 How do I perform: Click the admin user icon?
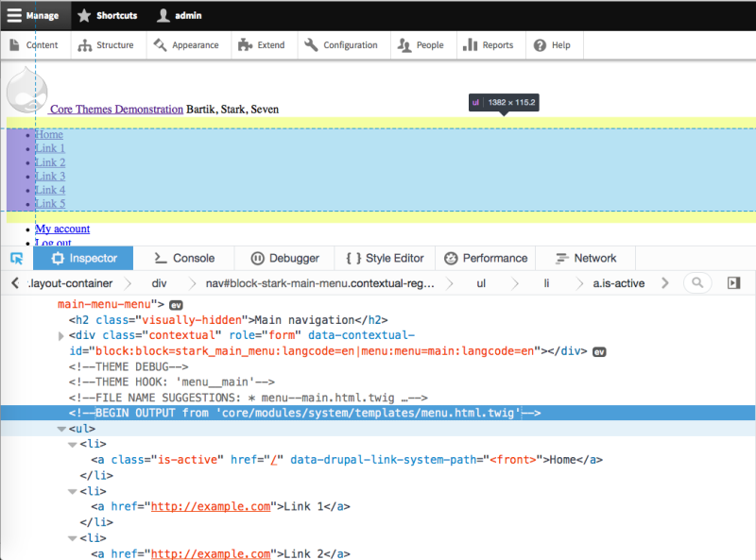click(163, 15)
